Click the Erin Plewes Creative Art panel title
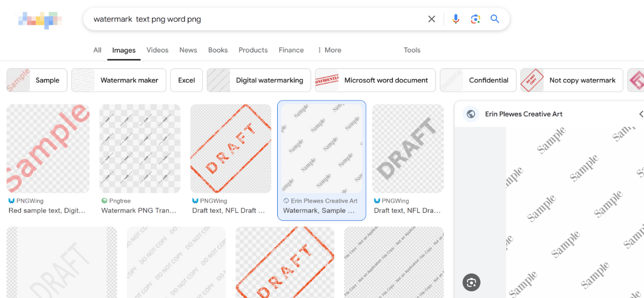This screenshot has height=298, width=644. (524, 114)
